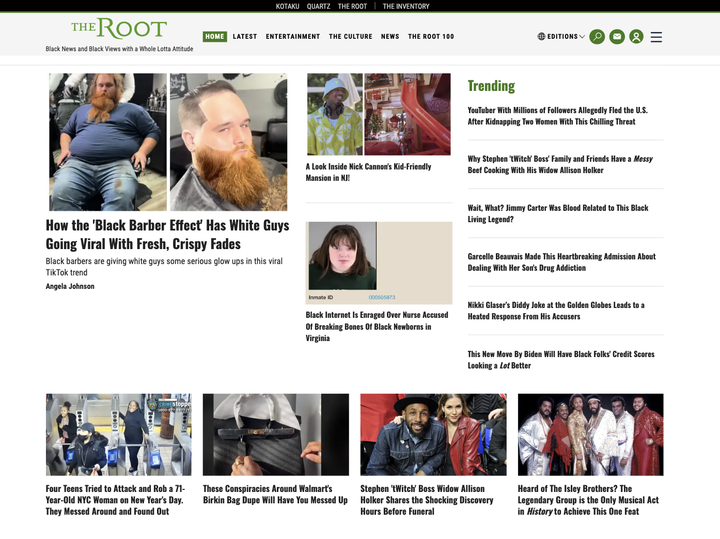Open Walmart Birkin bag dupe headline

pos(275,494)
